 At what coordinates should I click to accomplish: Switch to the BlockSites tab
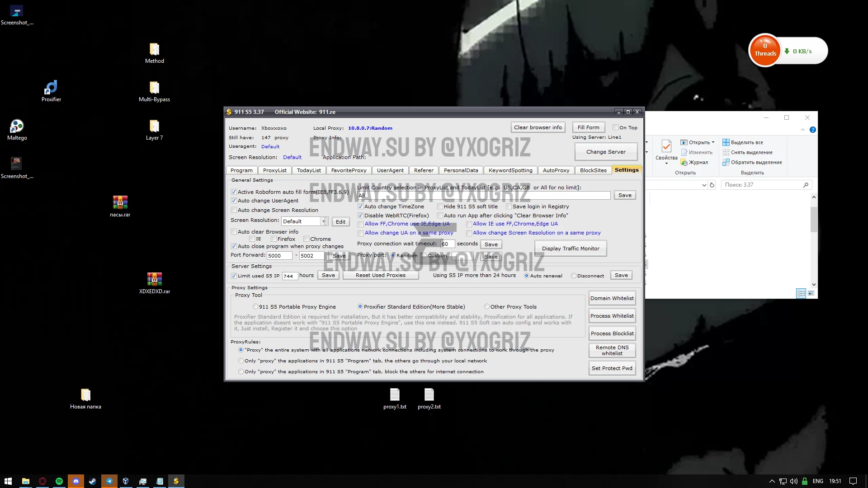[x=593, y=170]
